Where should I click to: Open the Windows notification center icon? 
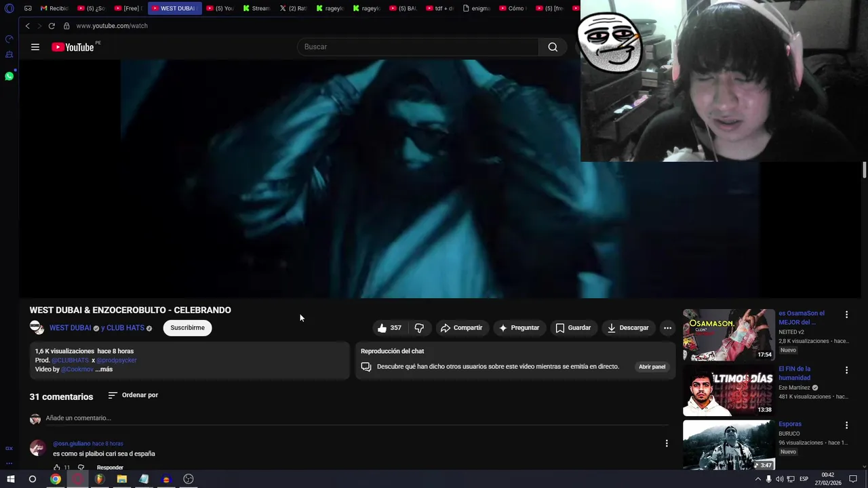pyautogui.click(x=853, y=479)
